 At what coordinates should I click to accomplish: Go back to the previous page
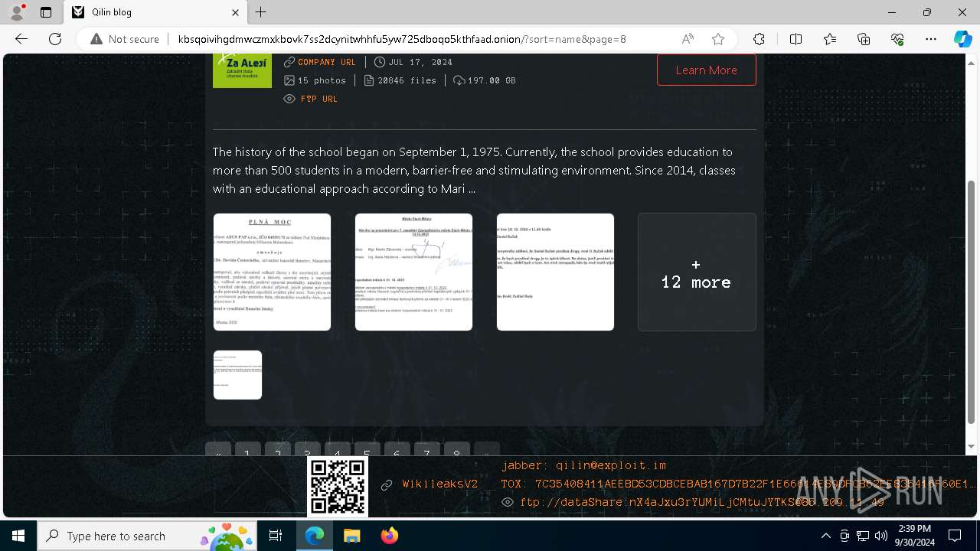point(21,39)
